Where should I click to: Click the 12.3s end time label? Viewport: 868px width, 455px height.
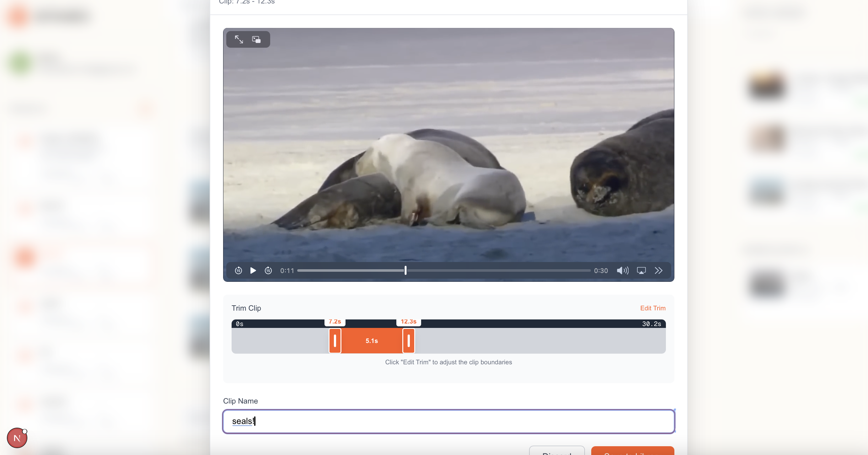(408, 322)
